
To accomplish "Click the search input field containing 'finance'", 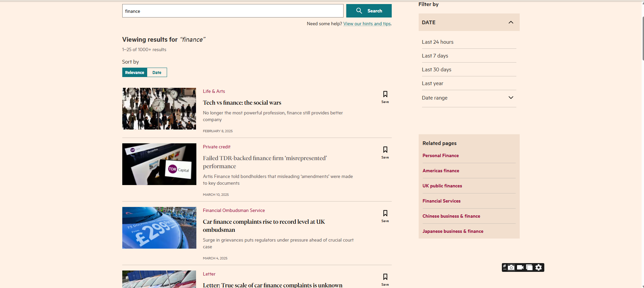I will pos(232,11).
